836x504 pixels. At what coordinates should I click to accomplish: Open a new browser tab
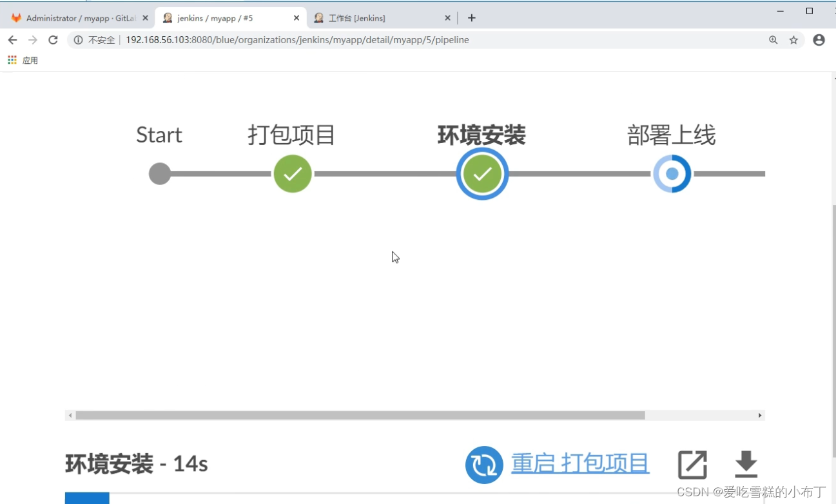(472, 18)
